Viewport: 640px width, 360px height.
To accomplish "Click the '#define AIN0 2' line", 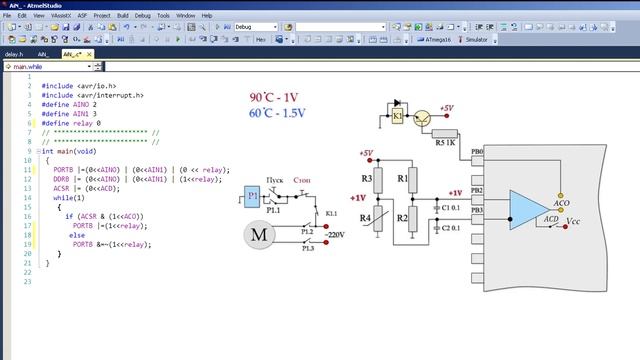I will click(x=69, y=104).
